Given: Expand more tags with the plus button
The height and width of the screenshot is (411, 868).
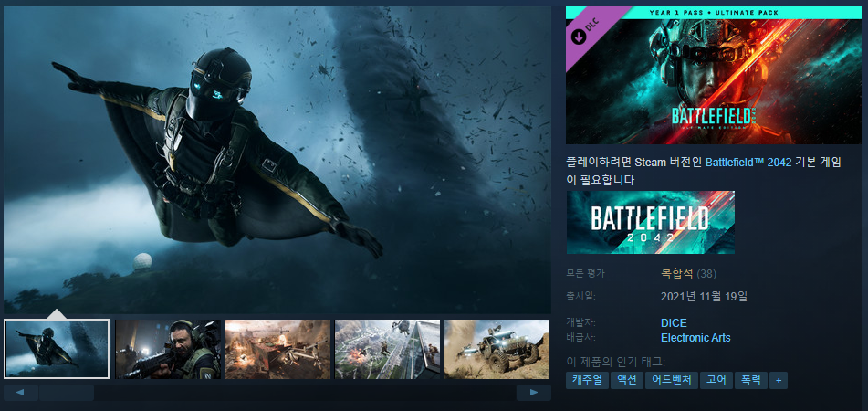Looking at the screenshot, I should (779, 381).
